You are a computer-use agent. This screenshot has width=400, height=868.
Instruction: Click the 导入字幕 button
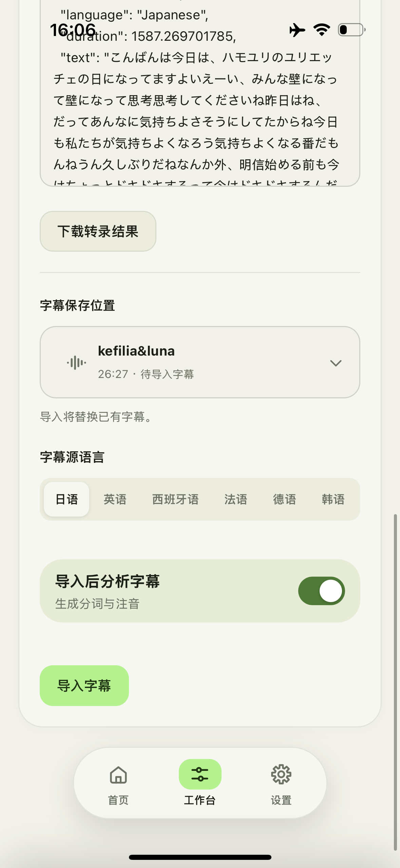(84, 686)
